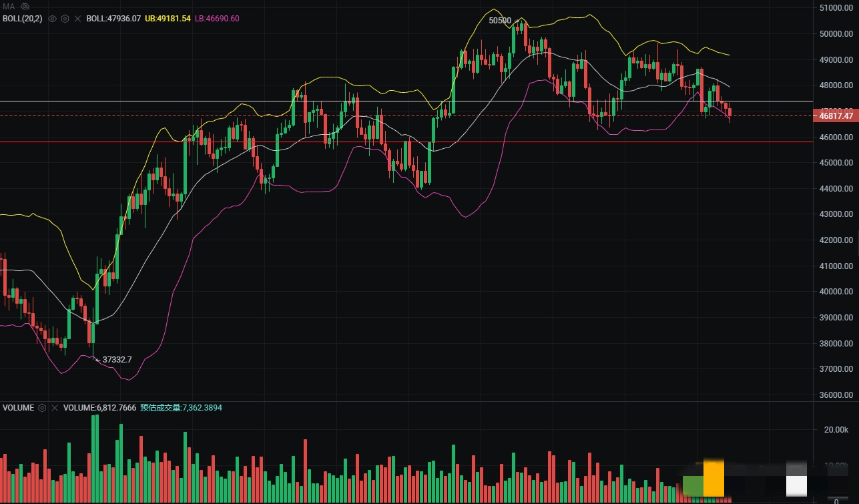
Task: Select the MA indicator label
Action: point(9,6)
